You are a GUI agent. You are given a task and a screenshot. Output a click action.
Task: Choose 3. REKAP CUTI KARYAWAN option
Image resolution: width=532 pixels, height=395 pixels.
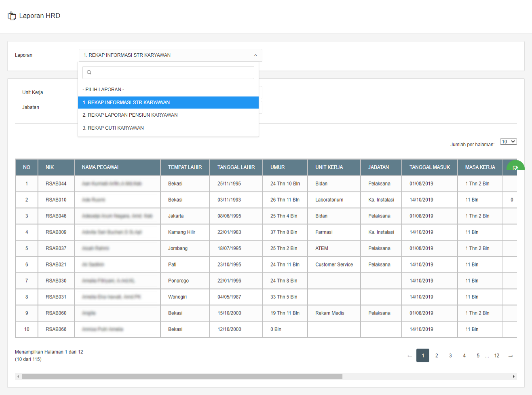113,128
